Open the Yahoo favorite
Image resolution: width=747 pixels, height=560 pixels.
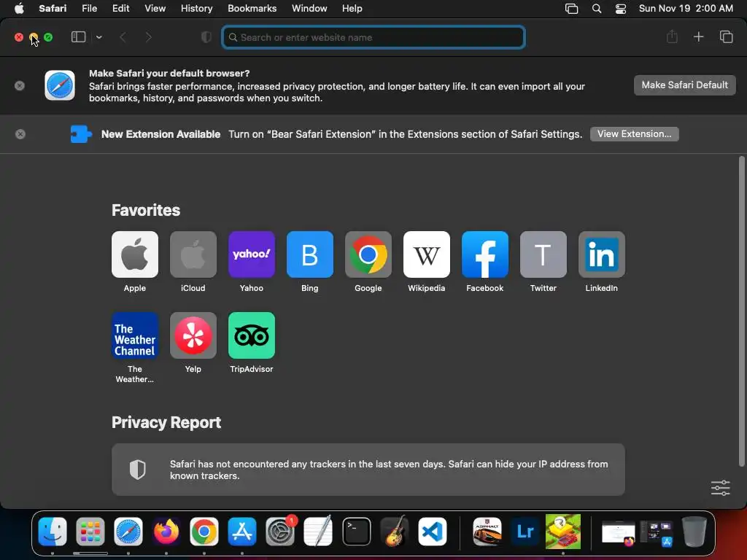[252, 254]
